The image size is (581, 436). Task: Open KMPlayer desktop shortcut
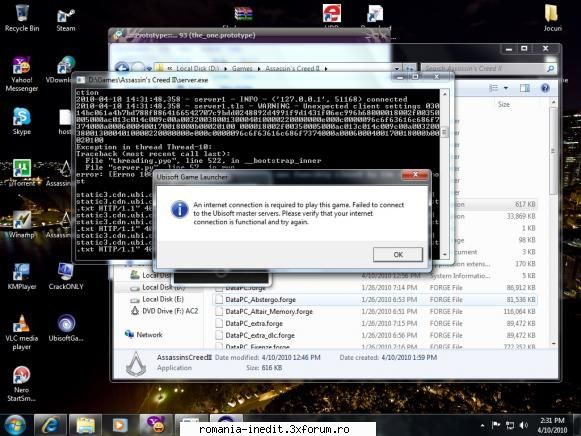[22, 276]
